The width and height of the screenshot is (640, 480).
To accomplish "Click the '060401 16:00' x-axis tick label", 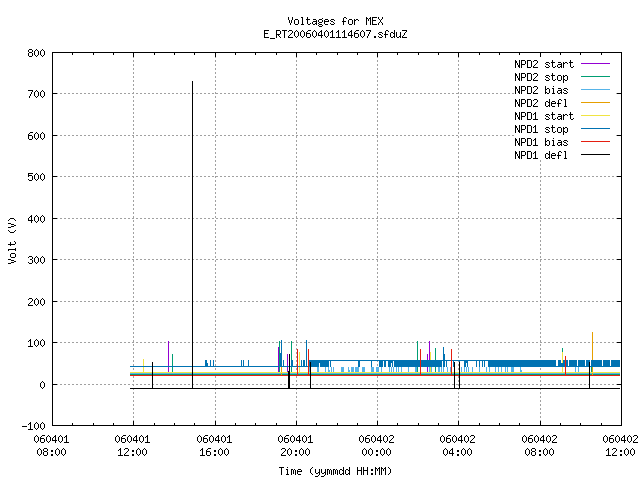I will tap(214, 446).
